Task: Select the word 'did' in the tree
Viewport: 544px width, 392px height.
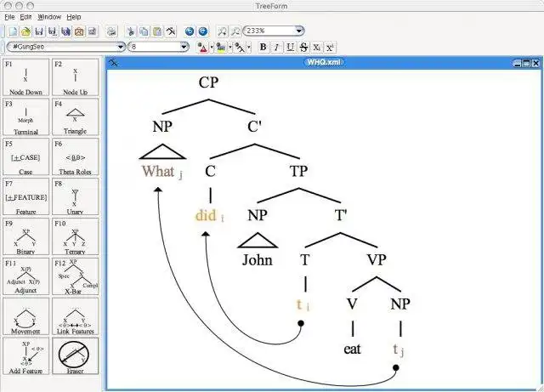Action: pos(206,215)
